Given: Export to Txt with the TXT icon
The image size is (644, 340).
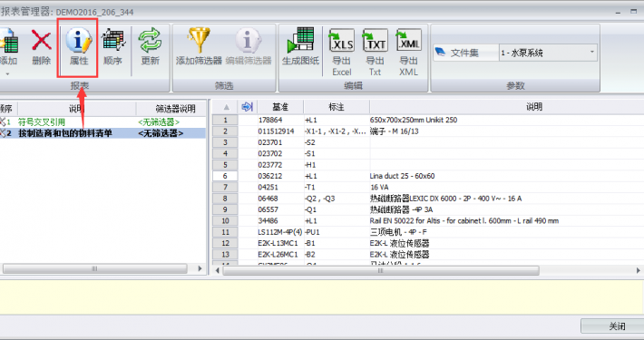Looking at the screenshot, I should (x=375, y=40).
